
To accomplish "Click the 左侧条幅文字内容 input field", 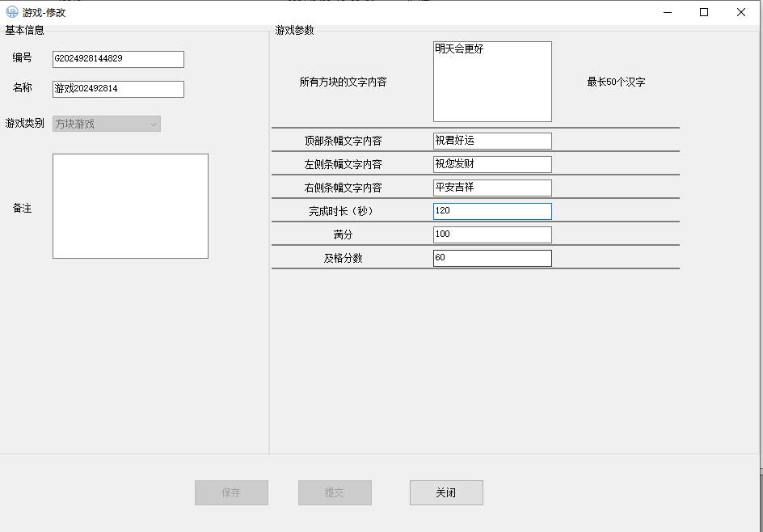I will point(492,164).
